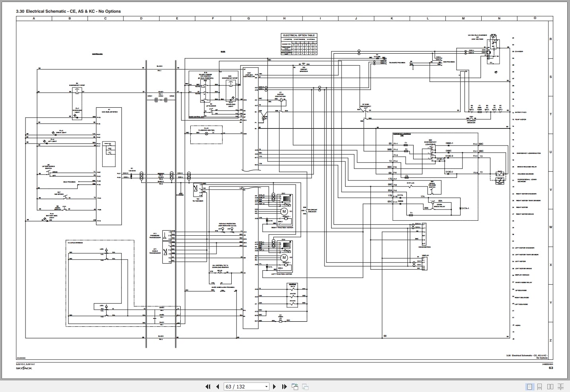Click the Electrical Option Table in schematic
This screenshot has width=570, height=392.
coord(299,44)
